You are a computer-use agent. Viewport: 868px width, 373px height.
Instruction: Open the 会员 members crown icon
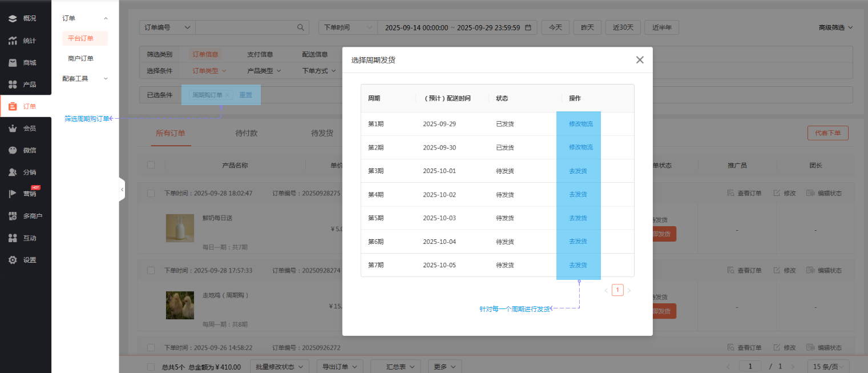pos(13,129)
